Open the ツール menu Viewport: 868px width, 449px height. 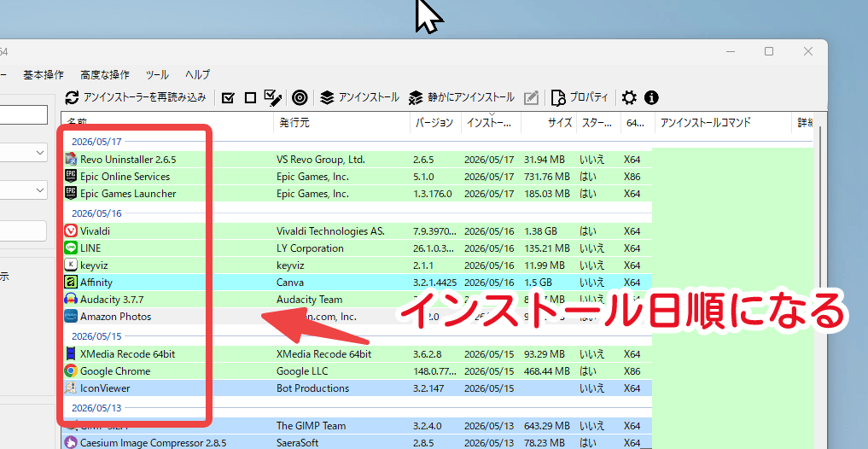(157, 75)
